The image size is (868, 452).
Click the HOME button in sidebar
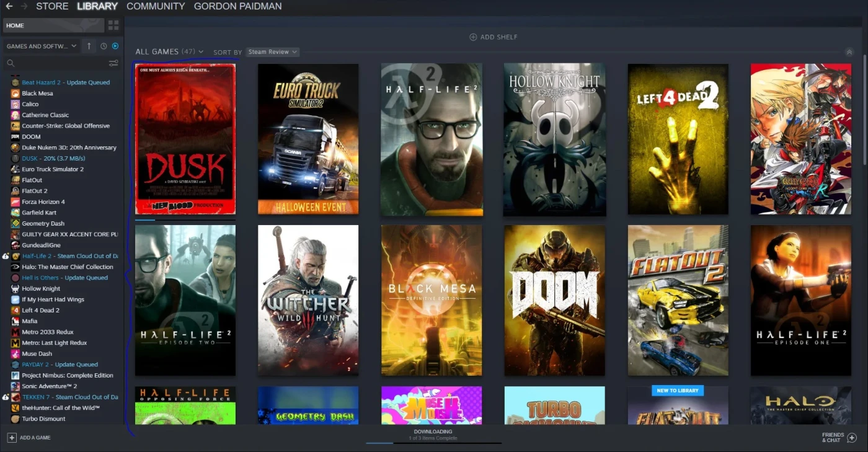point(53,25)
